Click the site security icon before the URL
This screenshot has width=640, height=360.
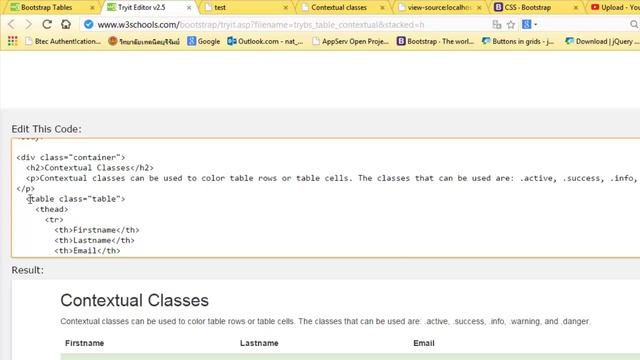click(88, 24)
